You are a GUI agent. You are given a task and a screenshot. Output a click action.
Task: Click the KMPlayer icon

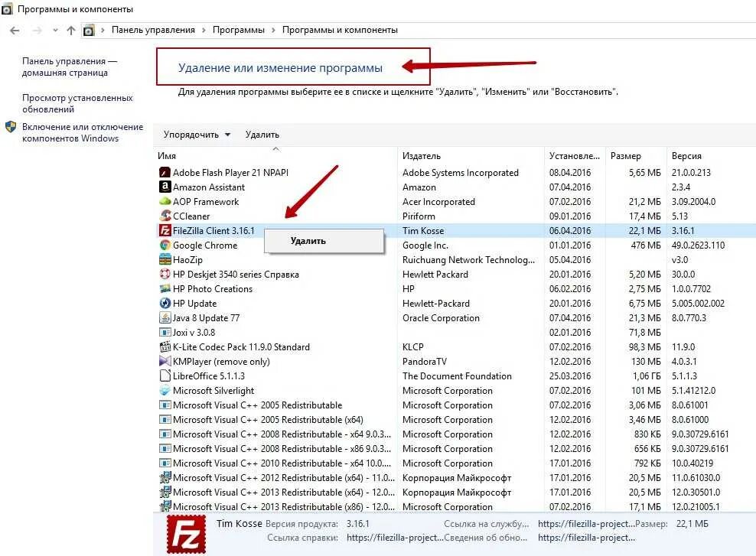pyautogui.click(x=165, y=361)
